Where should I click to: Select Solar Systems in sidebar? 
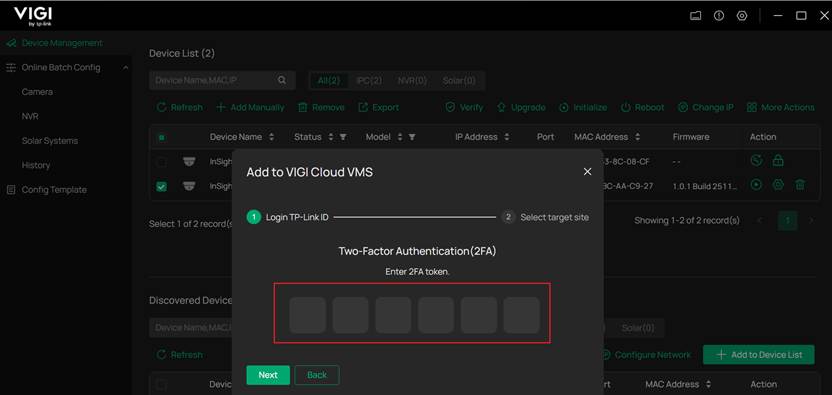click(x=50, y=141)
